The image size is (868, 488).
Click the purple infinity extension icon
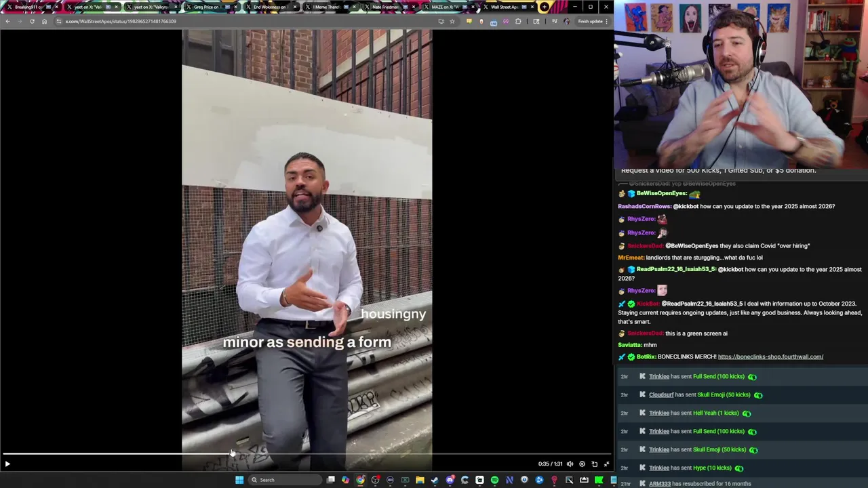coord(506,21)
